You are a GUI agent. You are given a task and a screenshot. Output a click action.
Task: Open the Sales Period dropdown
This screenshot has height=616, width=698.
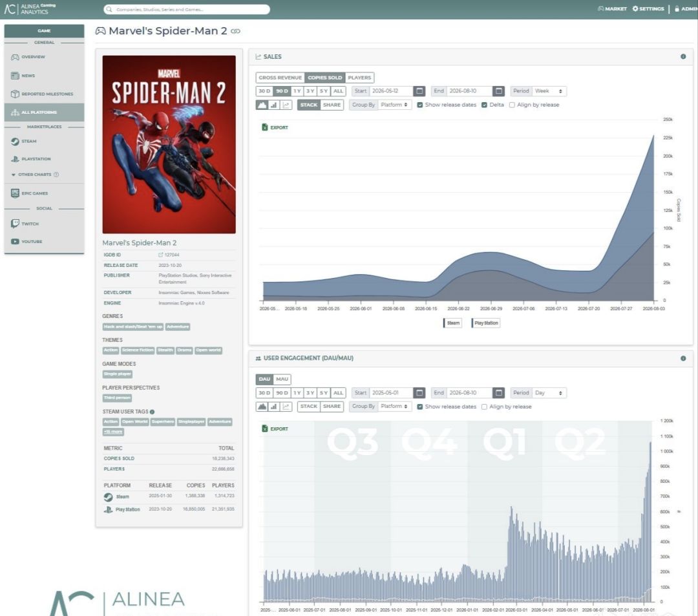(549, 91)
